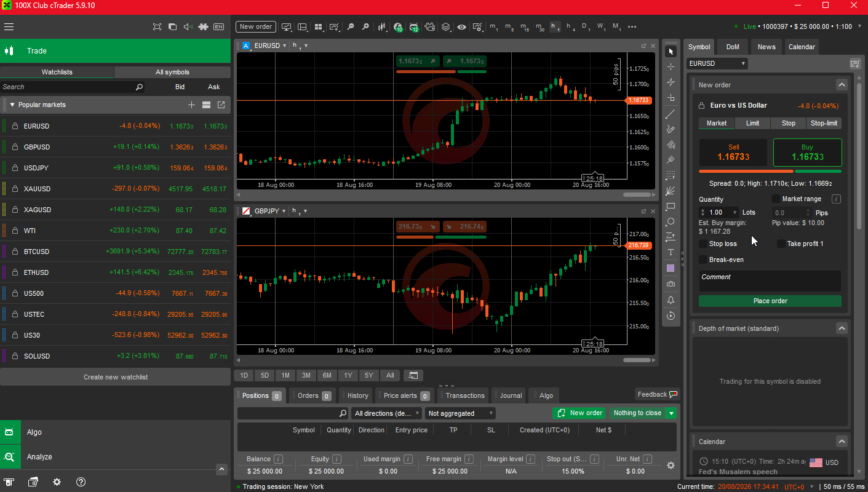Open the History tab

point(356,395)
